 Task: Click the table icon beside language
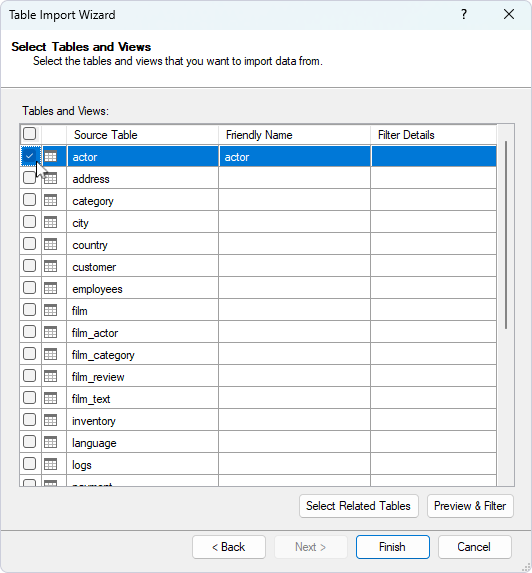pyautogui.click(x=50, y=442)
